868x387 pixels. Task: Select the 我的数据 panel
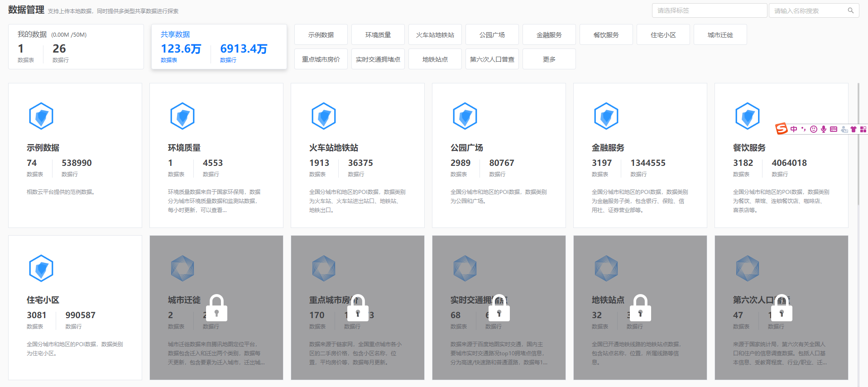76,47
